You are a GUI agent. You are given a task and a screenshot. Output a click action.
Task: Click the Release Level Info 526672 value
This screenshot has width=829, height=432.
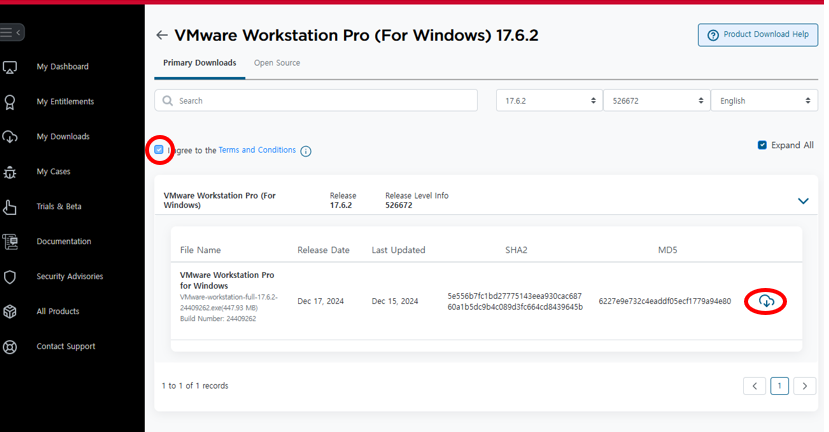pos(399,205)
